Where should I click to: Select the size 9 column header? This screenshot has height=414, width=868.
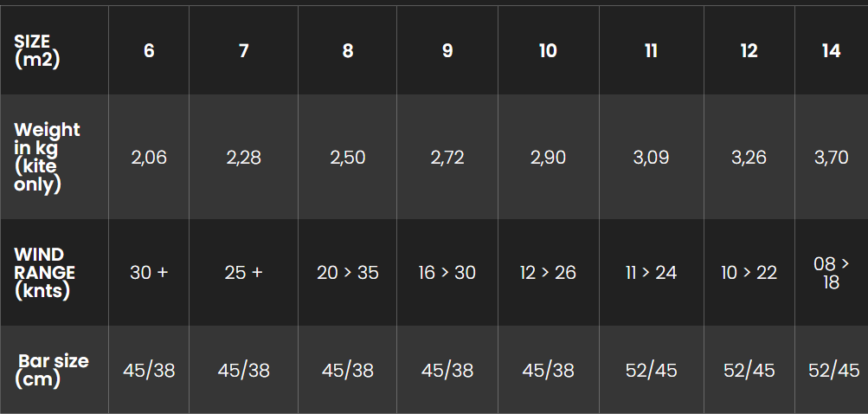pos(447,51)
